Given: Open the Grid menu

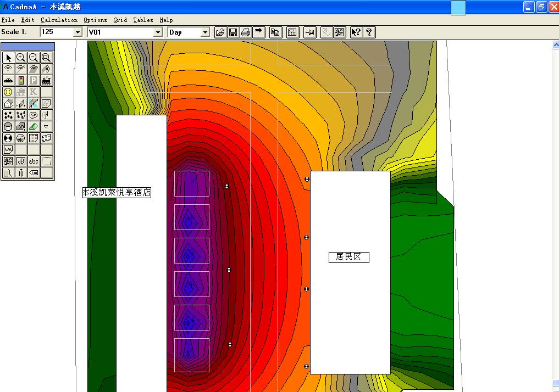Looking at the screenshot, I should (x=120, y=20).
